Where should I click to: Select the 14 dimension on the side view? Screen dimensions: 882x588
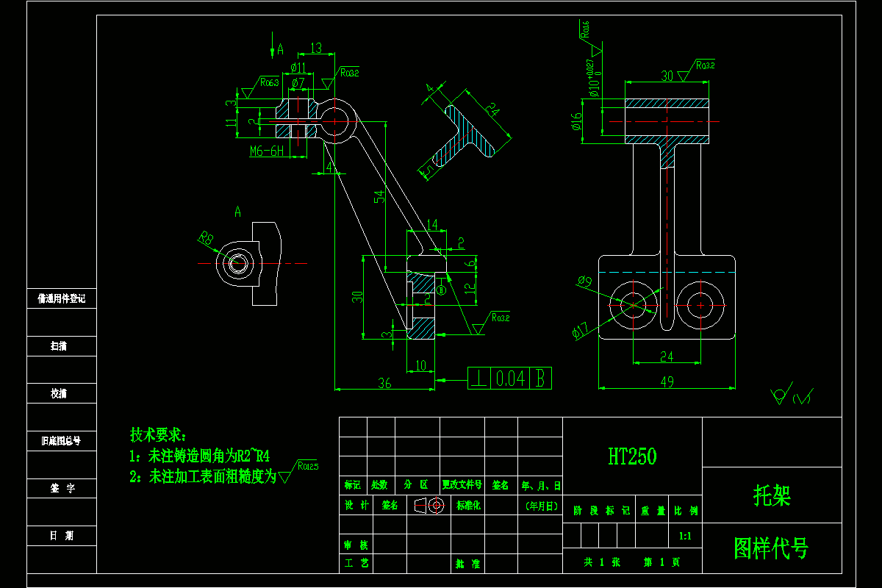[431, 224]
